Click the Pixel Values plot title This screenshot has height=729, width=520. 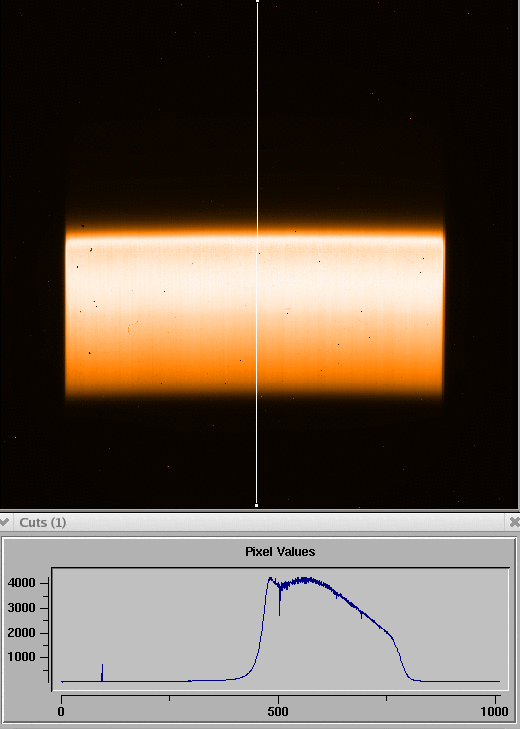280,552
